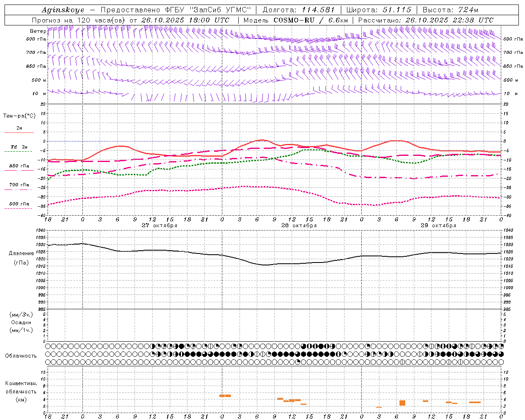Viewport: 525px width, 420px height.
Task: Click the Долгота: 114.581 field
Action: click(299, 10)
